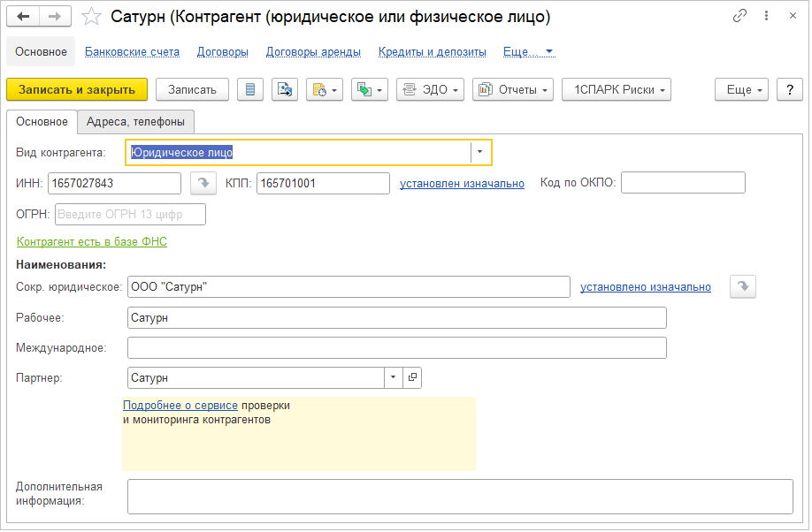
Task: Open the Отчеты dropdown menu
Action: click(512, 89)
